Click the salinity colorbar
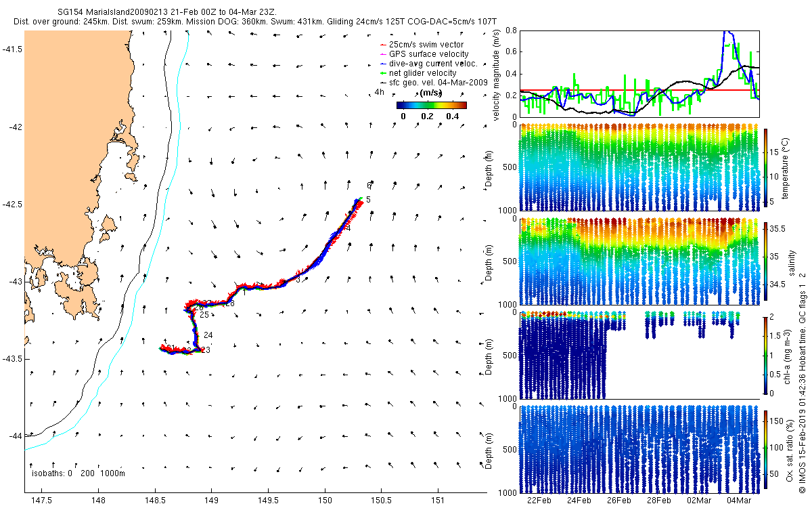The image size is (812, 508). tap(766, 261)
